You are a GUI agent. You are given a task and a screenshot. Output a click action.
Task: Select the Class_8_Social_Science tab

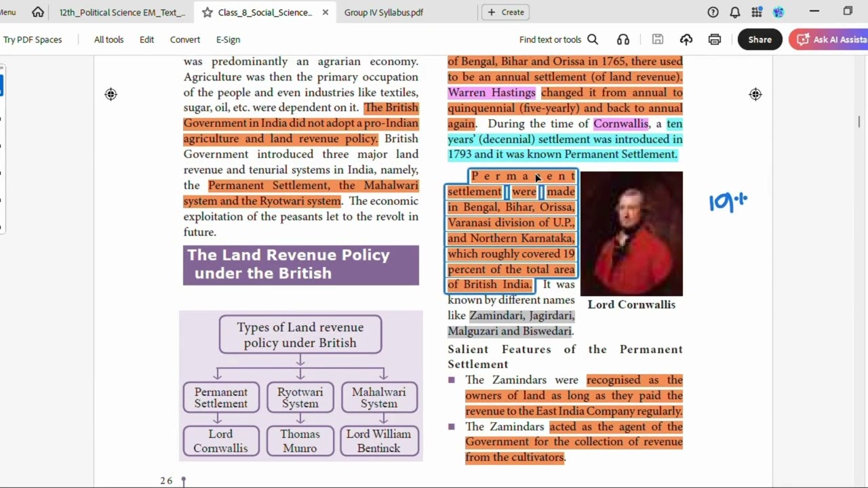[265, 12]
